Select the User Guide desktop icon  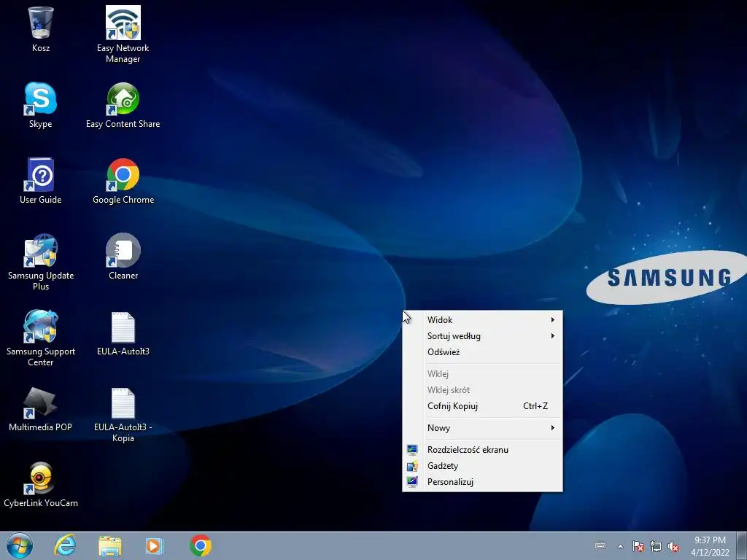tap(41, 181)
